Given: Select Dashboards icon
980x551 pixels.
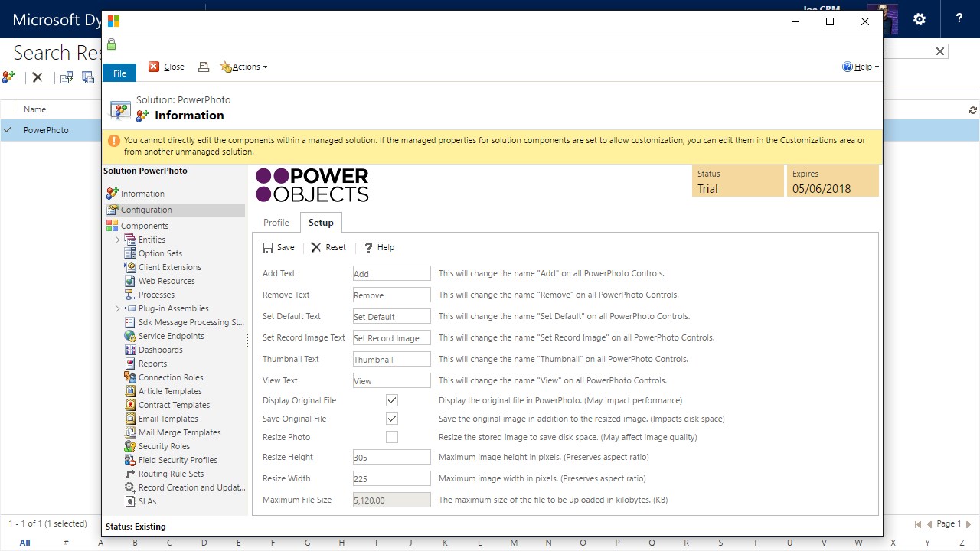Looking at the screenshot, I should tap(130, 350).
